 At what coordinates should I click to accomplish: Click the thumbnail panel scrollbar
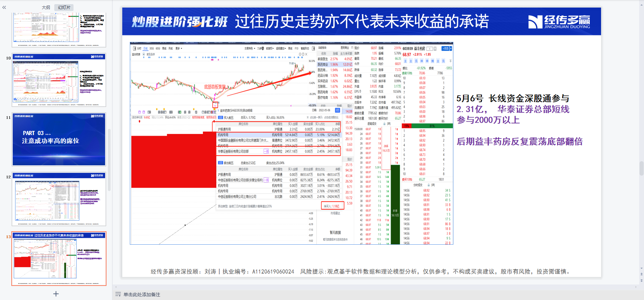coord(109,160)
